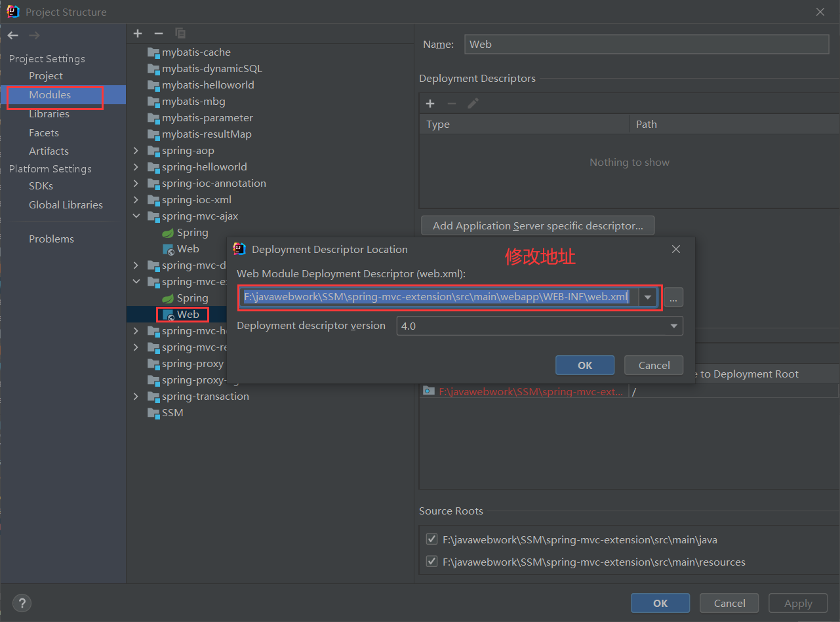Screen dimensions: 840x622
Task: Click the Path column header
Action: point(734,125)
